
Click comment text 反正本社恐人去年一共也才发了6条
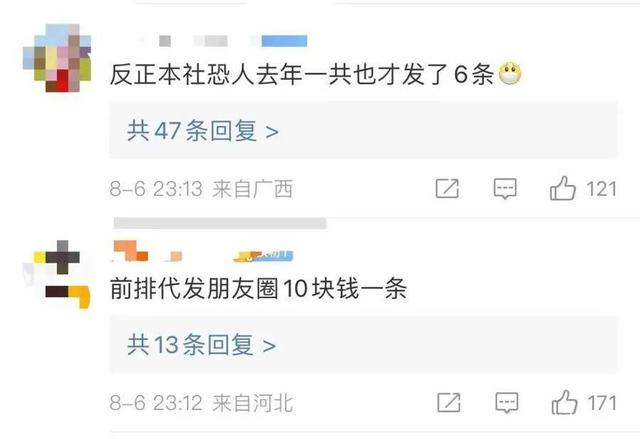pos(302,75)
